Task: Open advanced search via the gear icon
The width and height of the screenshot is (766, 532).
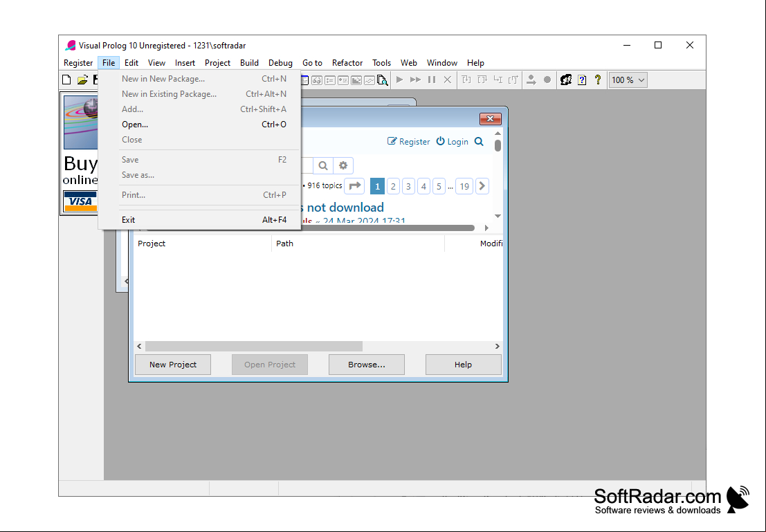Action: 343,165
